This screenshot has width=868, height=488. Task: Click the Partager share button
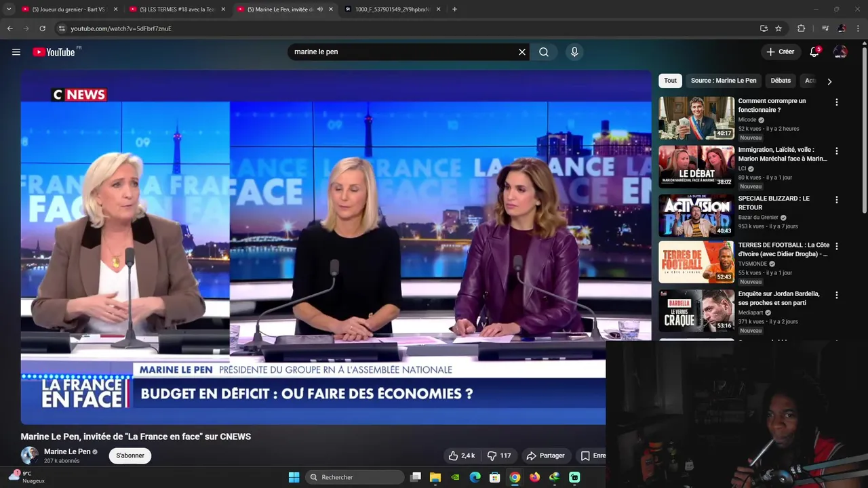545,455
